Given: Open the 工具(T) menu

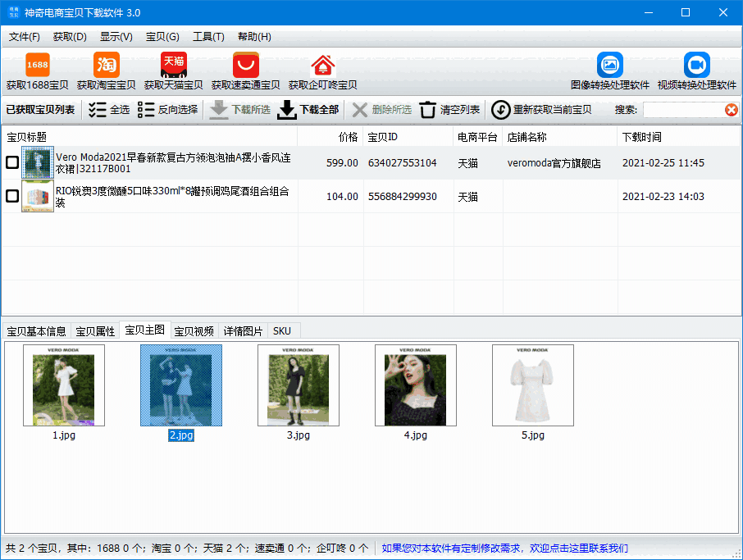Looking at the screenshot, I should point(208,36).
